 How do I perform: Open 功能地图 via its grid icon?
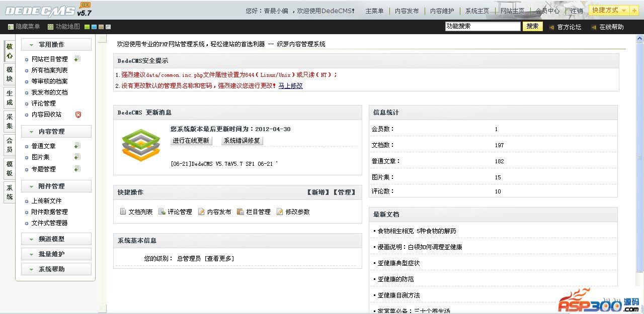pos(50,27)
